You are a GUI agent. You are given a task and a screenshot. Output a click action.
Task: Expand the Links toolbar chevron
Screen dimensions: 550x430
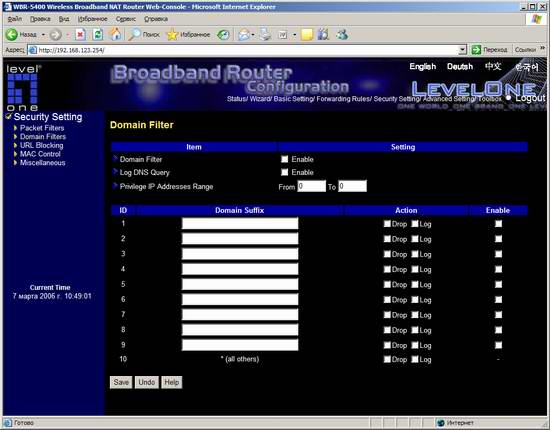[543, 48]
